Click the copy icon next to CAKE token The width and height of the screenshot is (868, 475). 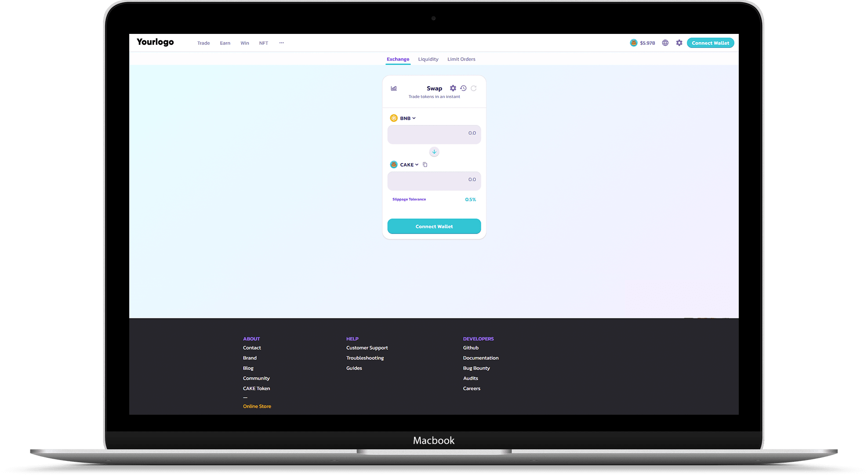coord(425,164)
